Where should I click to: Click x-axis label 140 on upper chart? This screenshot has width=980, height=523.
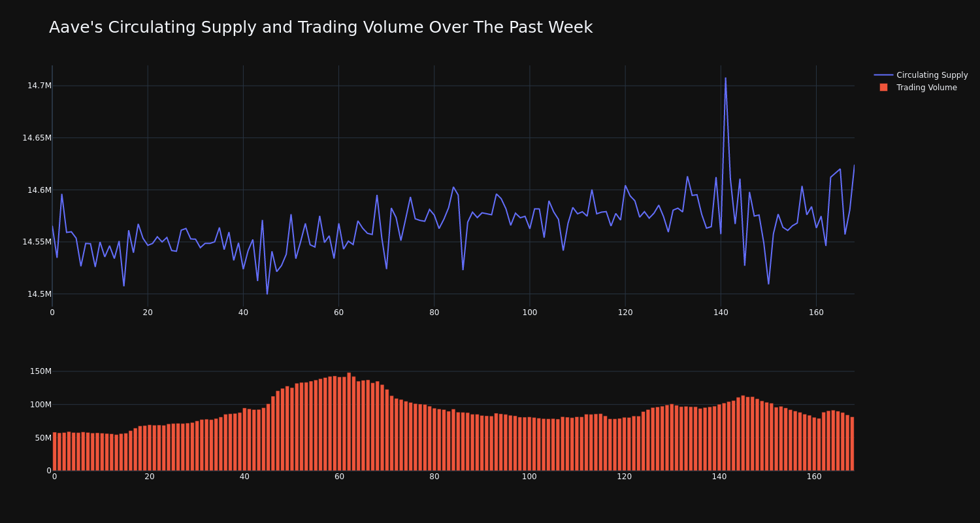(x=721, y=312)
